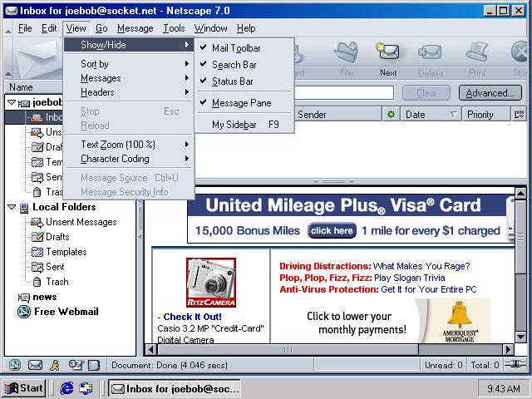Click the File message toolbar icon

pyautogui.click(x=346, y=52)
